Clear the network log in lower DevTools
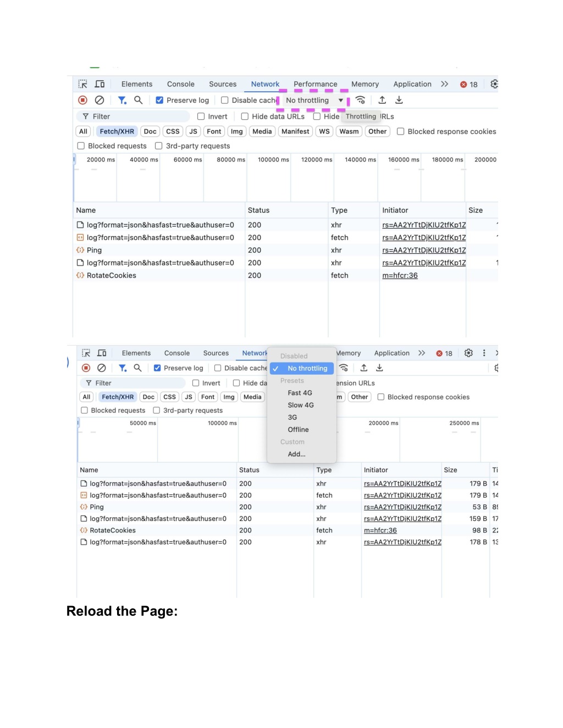This screenshot has width=563, height=728. (102, 368)
